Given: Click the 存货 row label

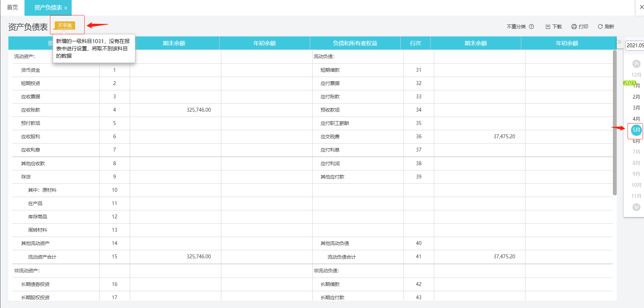Looking at the screenshot, I should click(26, 177).
